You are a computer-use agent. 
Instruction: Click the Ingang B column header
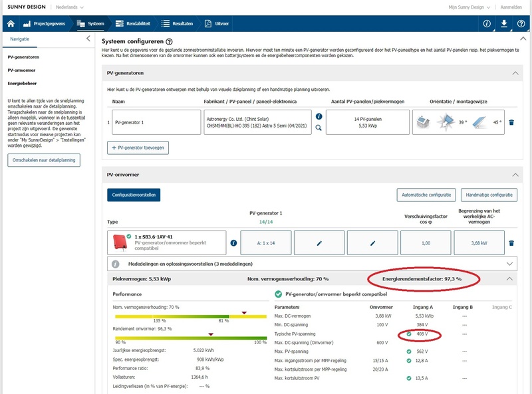pyautogui.click(x=462, y=307)
